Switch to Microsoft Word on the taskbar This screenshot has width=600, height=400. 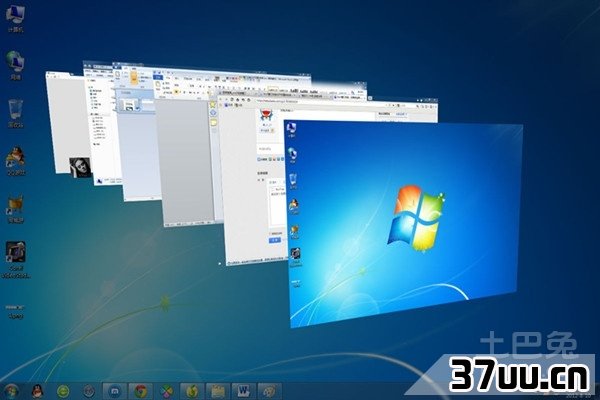click(x=243, y=391)
